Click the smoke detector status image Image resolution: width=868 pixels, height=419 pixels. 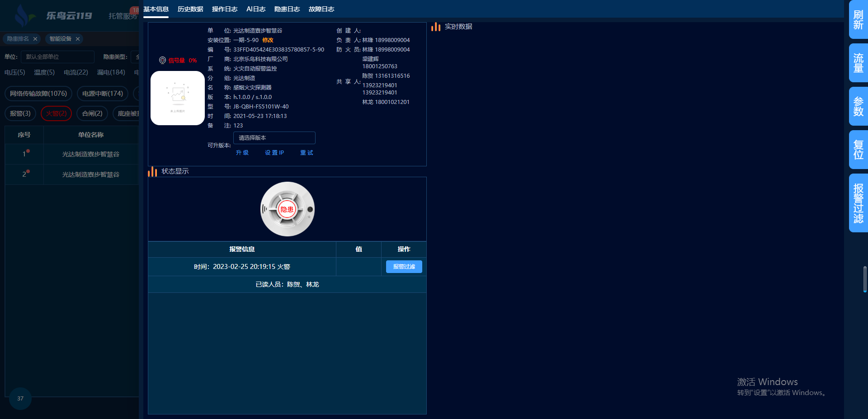pyautogui.click(x=287, y=209)
